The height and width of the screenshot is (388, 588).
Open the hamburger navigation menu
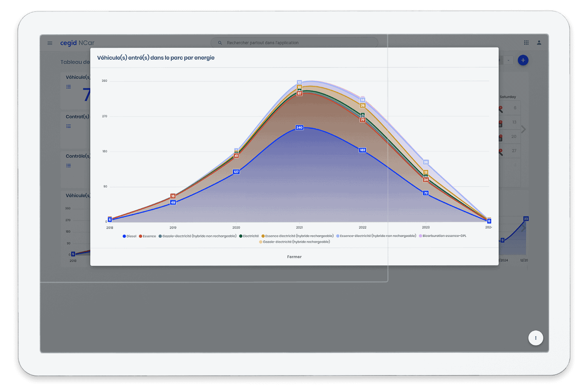click(50, 43)
